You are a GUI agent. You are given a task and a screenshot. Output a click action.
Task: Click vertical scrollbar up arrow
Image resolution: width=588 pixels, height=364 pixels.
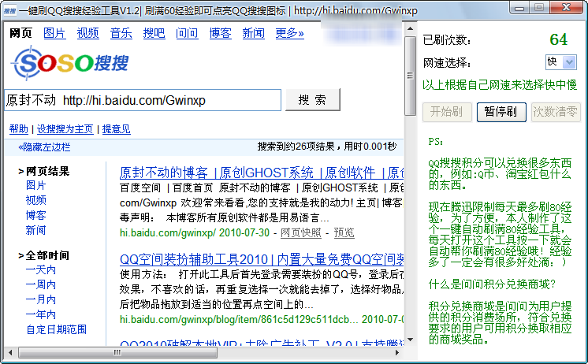[x=410, y=29]
